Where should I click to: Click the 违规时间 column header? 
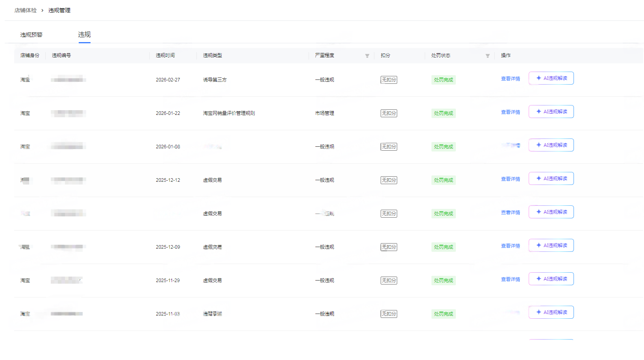165,55
